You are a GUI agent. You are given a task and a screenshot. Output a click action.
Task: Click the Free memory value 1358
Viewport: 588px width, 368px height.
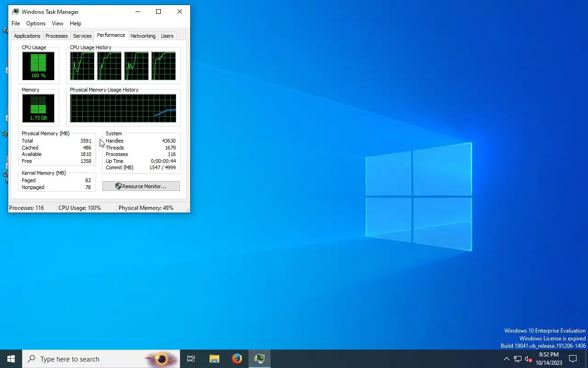coord(85,161)
